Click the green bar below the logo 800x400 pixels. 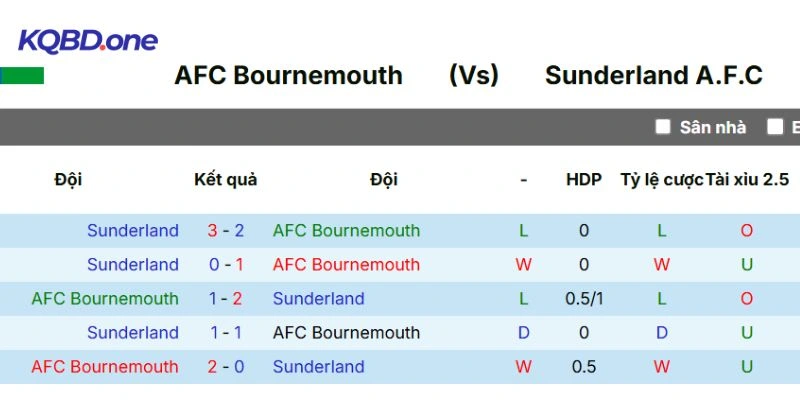tap(22, 76)
